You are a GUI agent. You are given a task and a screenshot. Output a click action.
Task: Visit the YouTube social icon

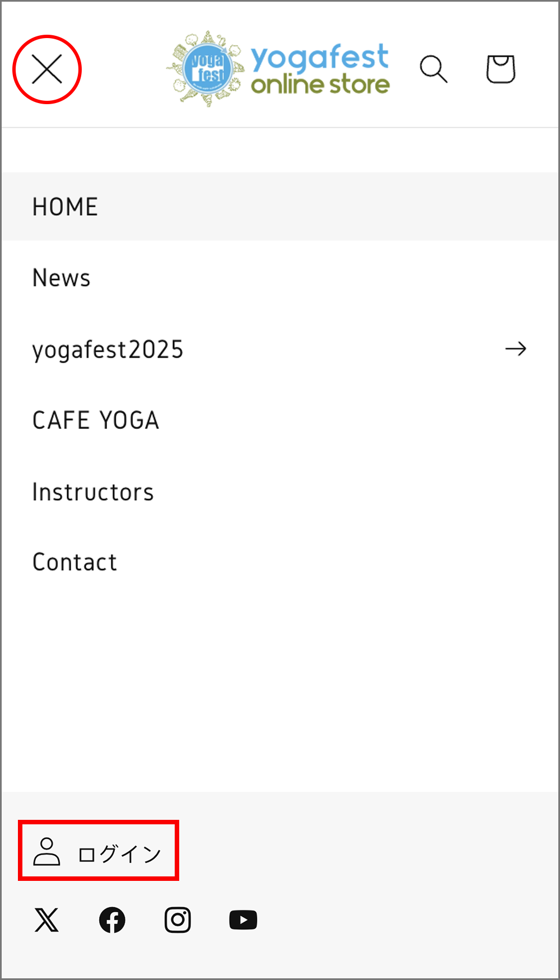point(243,920)
